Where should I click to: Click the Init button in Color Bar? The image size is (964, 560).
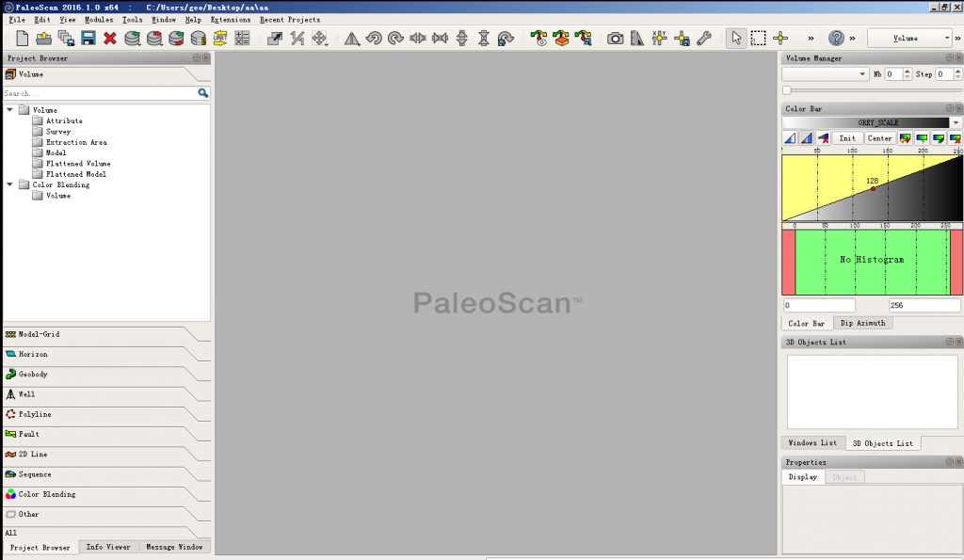tap(847, 138)
